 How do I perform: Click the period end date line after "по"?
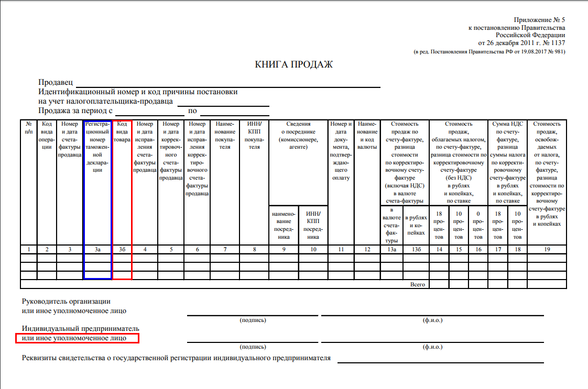click(234, 112)
